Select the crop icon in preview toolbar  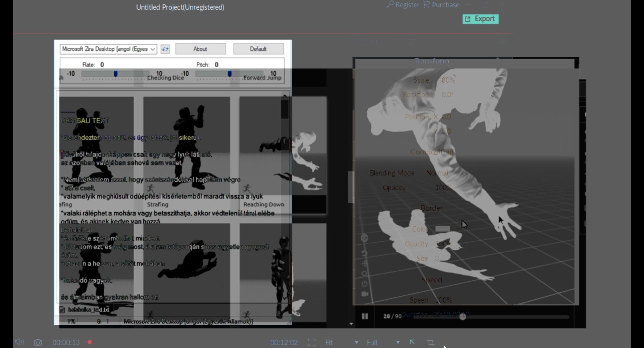[x=431, y=342]
